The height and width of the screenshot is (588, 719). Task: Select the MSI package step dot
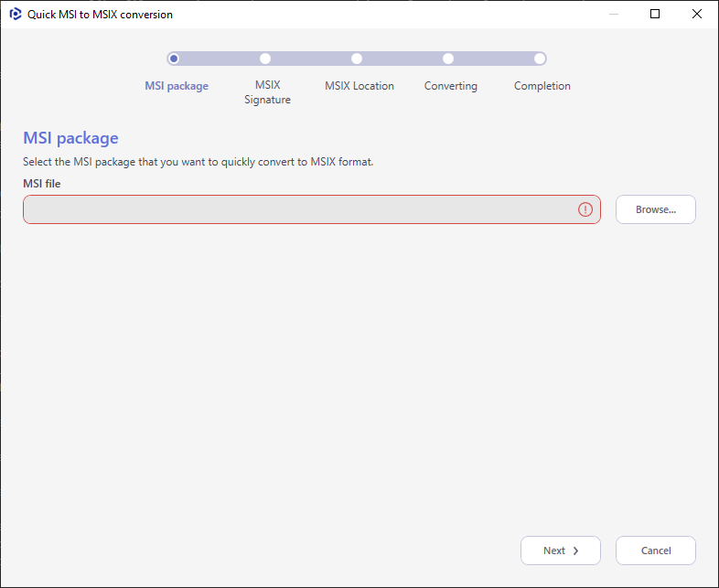coord(174,59)
